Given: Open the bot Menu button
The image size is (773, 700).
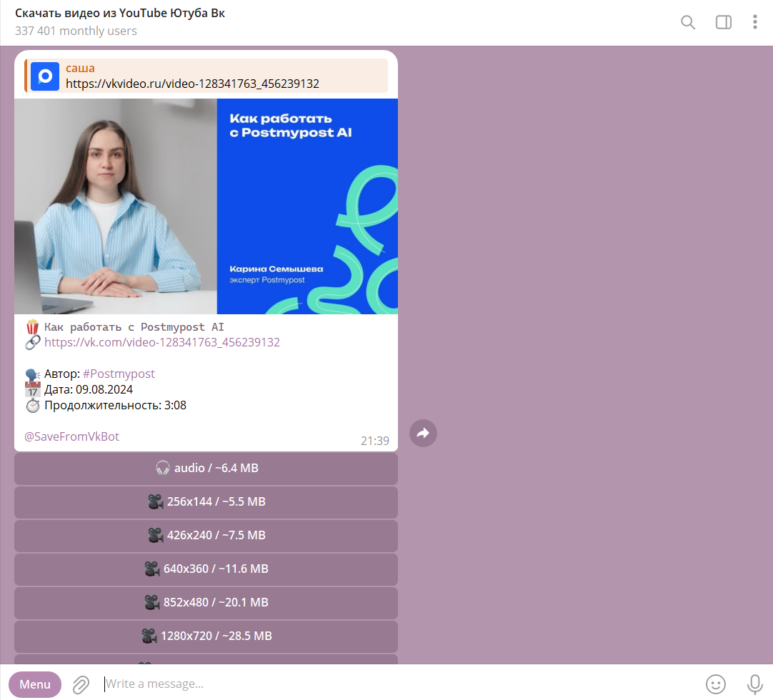Looking at the screenshot, I should [x=35, y=684].
